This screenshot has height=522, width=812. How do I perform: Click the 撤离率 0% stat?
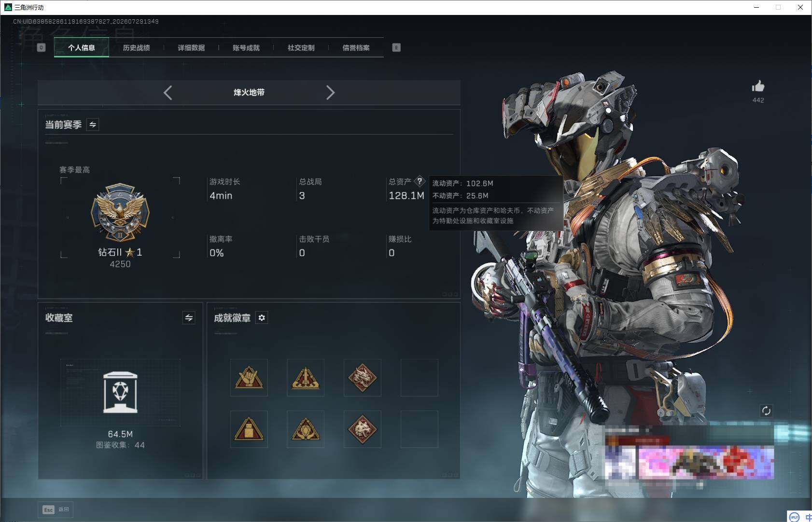[x=221, y=246]
